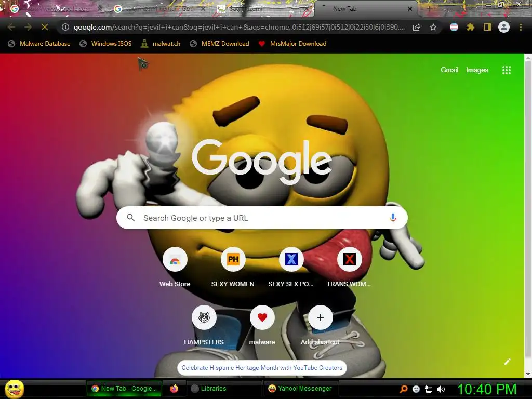Click Celebrate Hispanic Heritage Month promo
Screen dimensions: 532x399
(262, 368)
